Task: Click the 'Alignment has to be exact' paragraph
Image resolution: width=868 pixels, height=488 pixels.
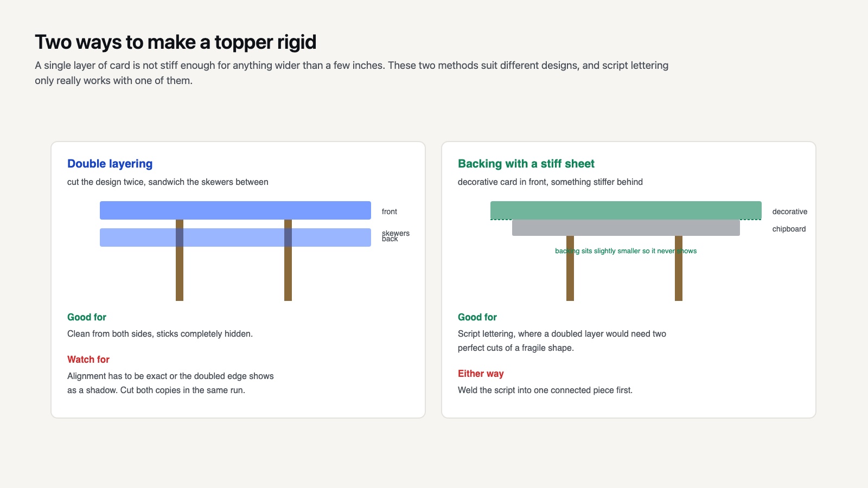Action: point(170,383)
